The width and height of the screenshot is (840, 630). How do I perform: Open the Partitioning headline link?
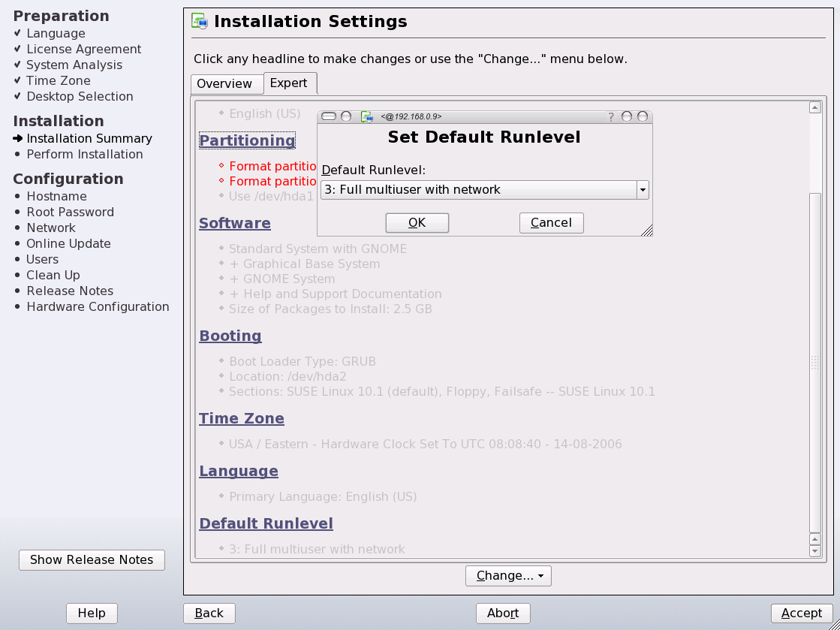point(247,140)
